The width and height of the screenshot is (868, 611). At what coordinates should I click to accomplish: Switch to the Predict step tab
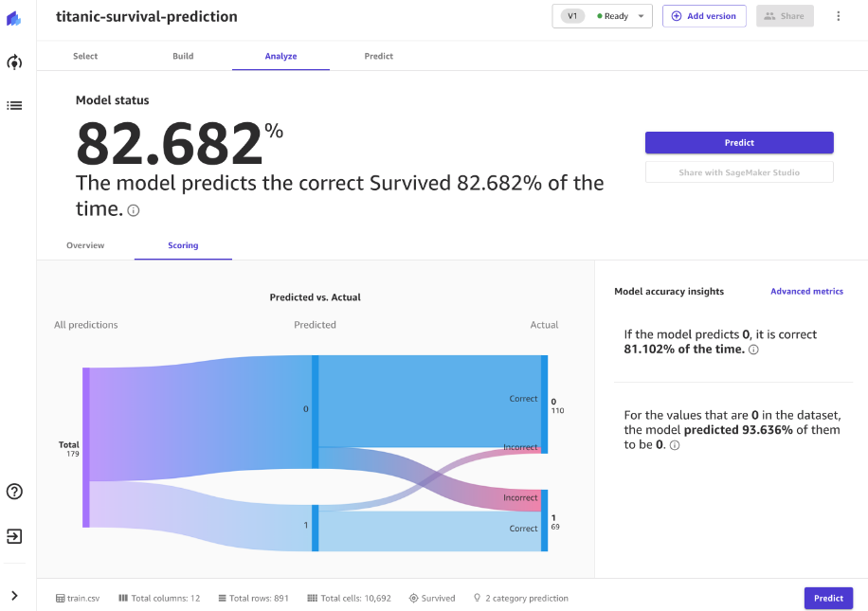point(378,56)
